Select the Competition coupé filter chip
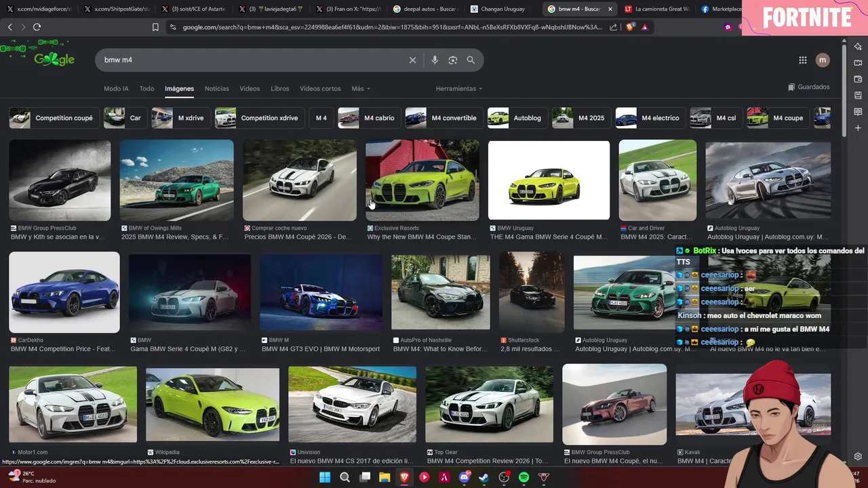This screenshot has height=488, width=868. [53, 118]
